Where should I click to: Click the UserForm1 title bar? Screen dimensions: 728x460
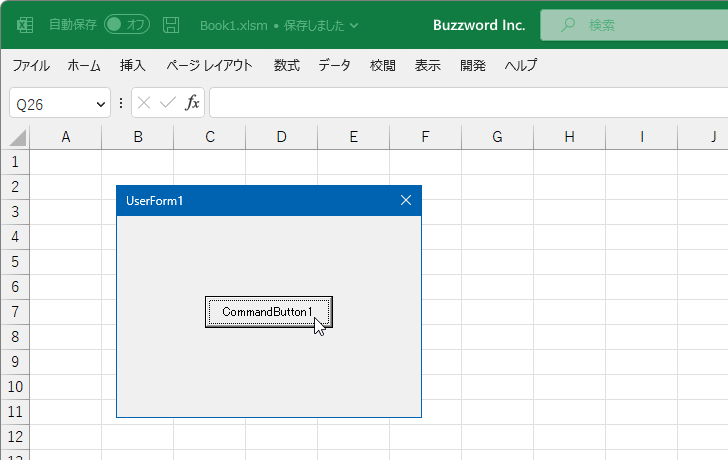tap(269, 201)
